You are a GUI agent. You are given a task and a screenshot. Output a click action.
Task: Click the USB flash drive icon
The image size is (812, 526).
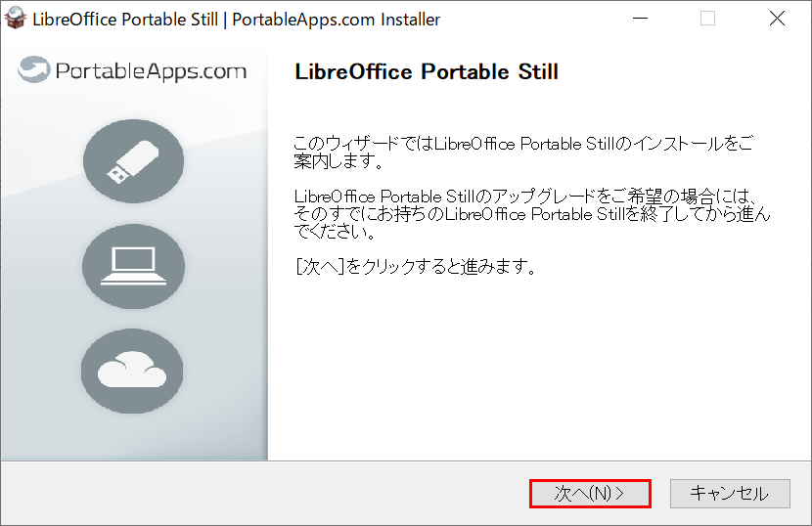133,161
